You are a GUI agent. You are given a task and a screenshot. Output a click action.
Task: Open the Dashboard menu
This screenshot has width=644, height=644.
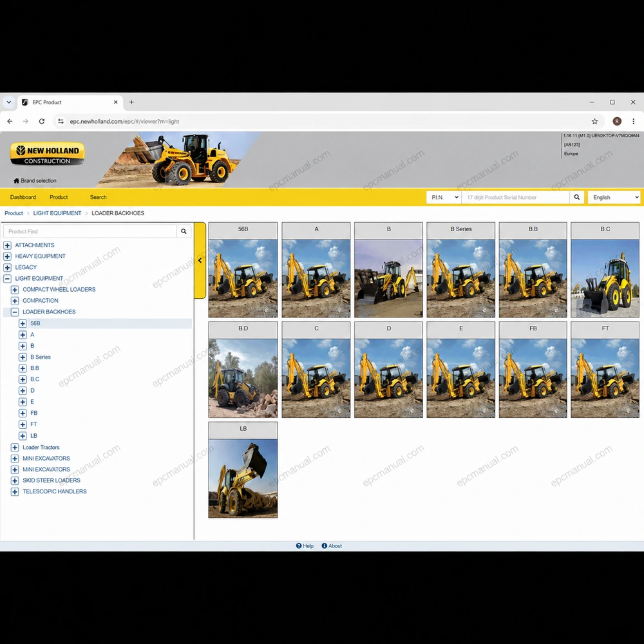(23, 197)
